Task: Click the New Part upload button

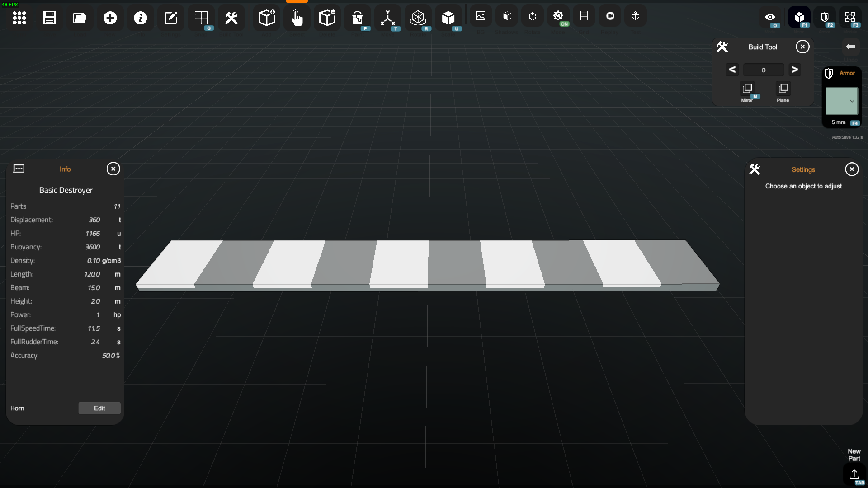Action: (x=854, y=474)
